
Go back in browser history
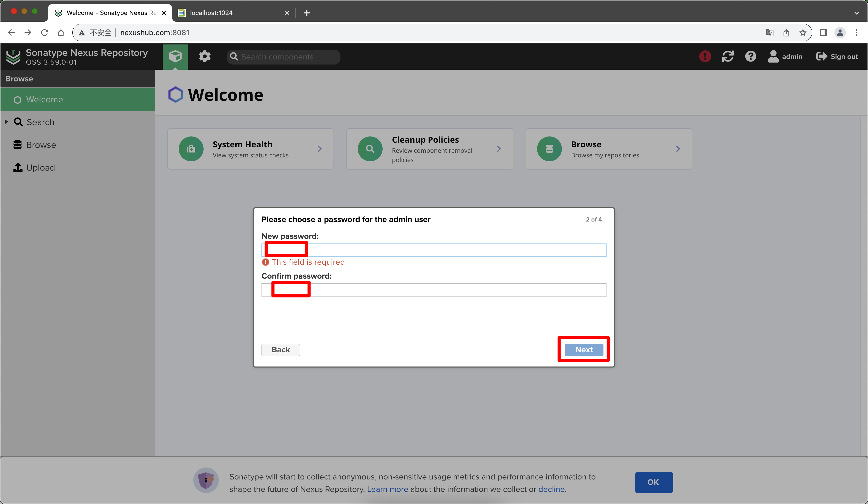pos(11,32)
